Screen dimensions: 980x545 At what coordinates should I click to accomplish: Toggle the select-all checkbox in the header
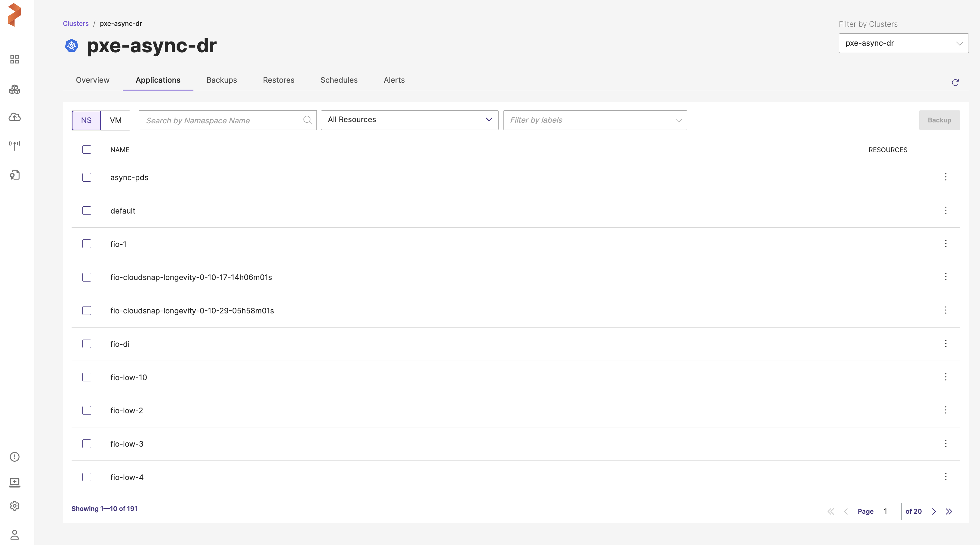[87, 149]
